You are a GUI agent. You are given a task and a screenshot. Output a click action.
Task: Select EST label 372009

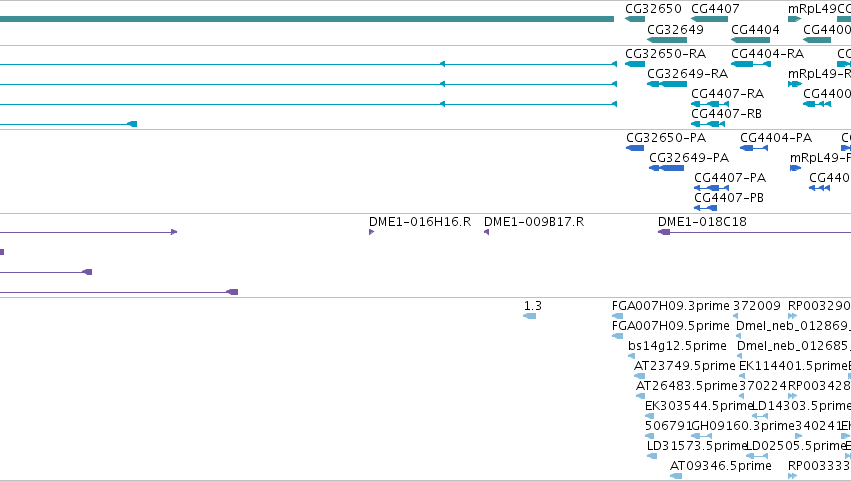(757, 306)
